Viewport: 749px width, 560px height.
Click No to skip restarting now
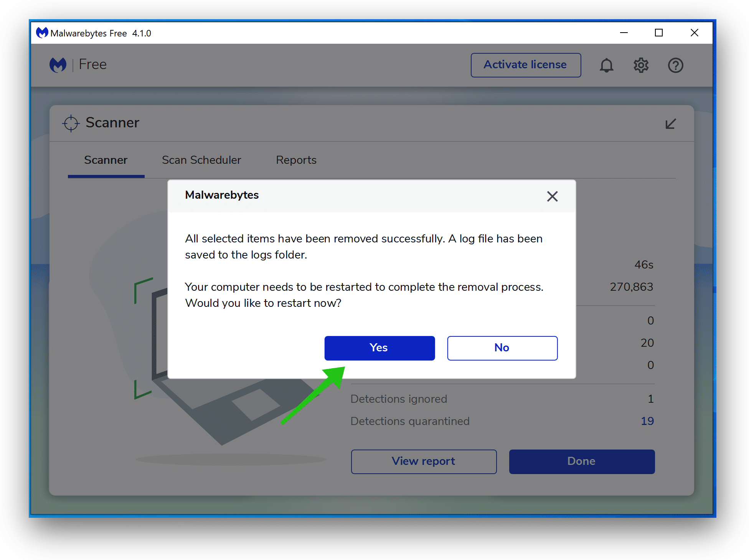501,348
